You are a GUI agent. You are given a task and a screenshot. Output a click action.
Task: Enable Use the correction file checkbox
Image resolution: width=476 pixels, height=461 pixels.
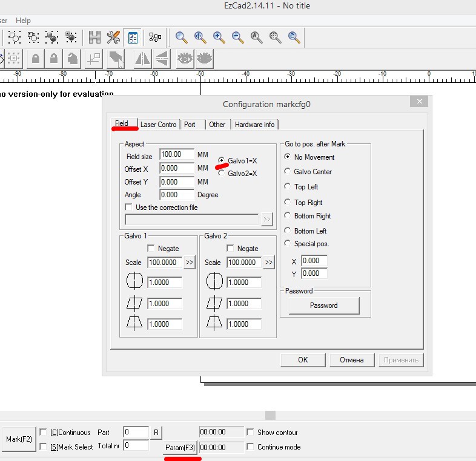pyautogui.click(x=128, y=207)
